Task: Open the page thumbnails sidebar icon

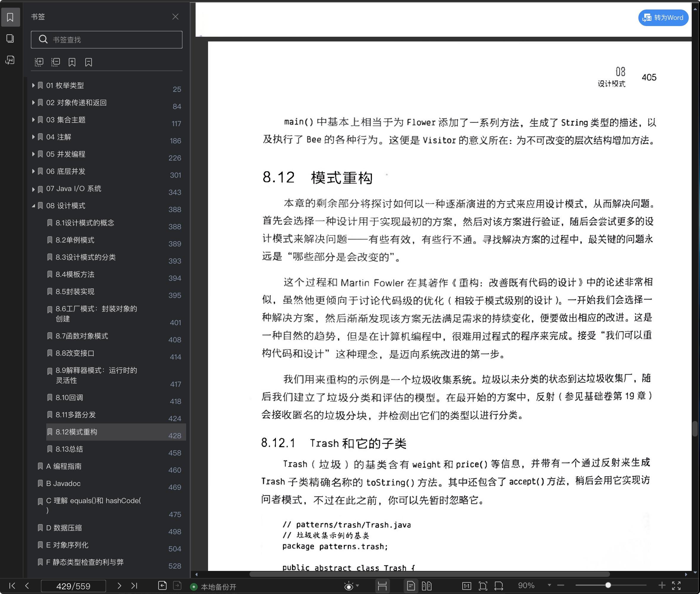Action: click(10, 38)
